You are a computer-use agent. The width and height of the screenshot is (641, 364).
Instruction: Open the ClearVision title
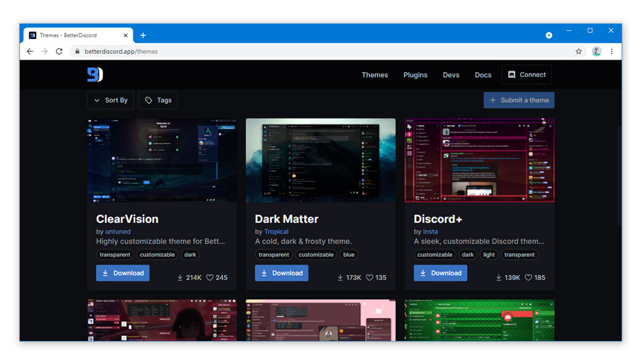[127, 219]
